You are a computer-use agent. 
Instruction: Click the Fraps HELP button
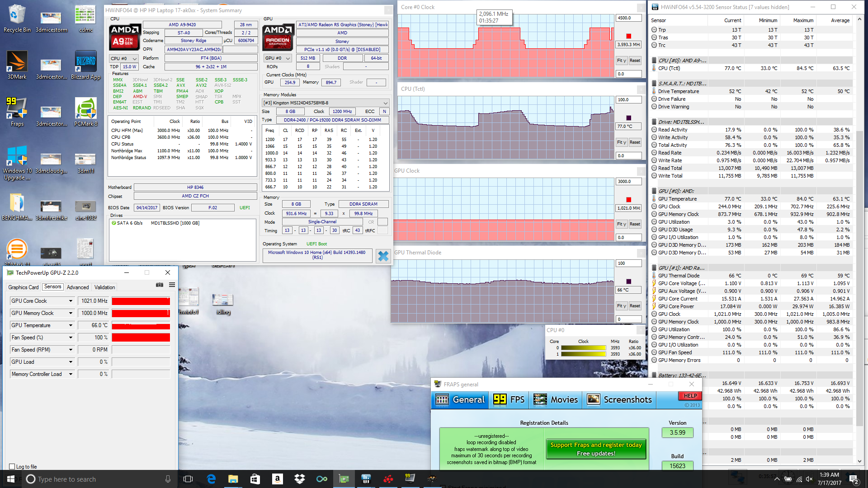(690, 396)
